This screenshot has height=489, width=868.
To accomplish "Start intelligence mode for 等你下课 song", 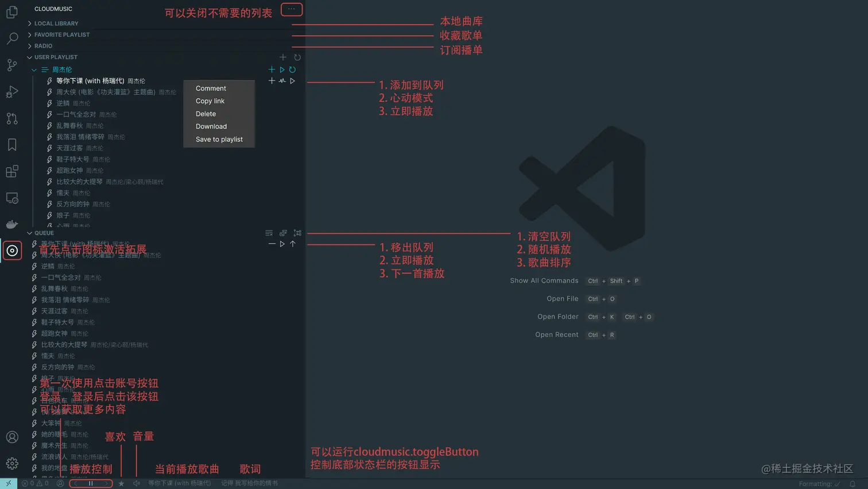I will point(282,81).
